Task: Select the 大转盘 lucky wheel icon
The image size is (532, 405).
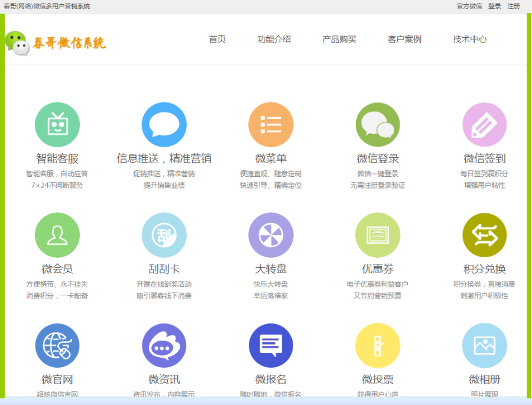Action: [x=271, y=235]
